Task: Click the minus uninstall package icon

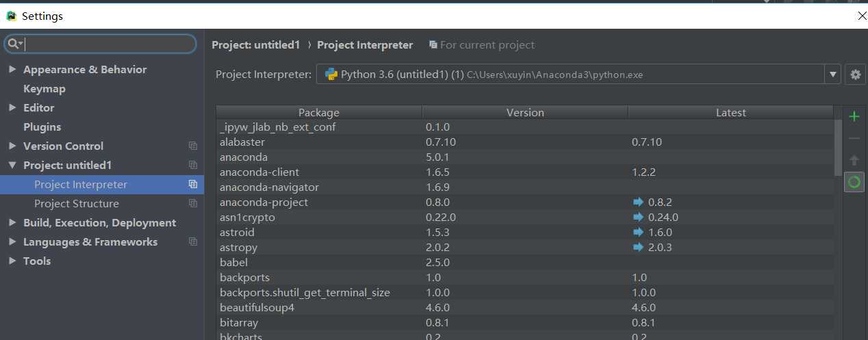Action: 854,139
